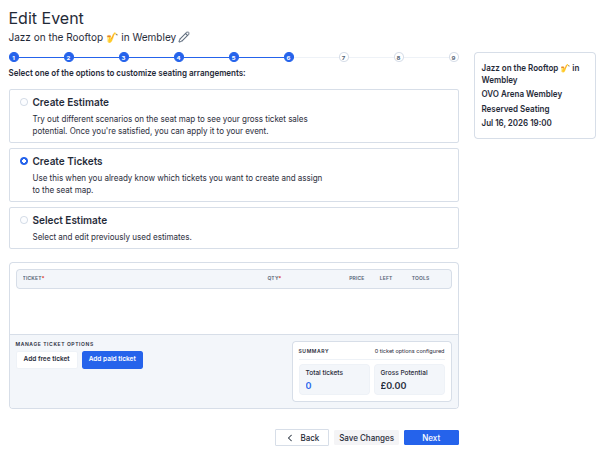Viewport: 605px width, 463px height.
Task: Click the SUMMARY label
Action: 313,351
